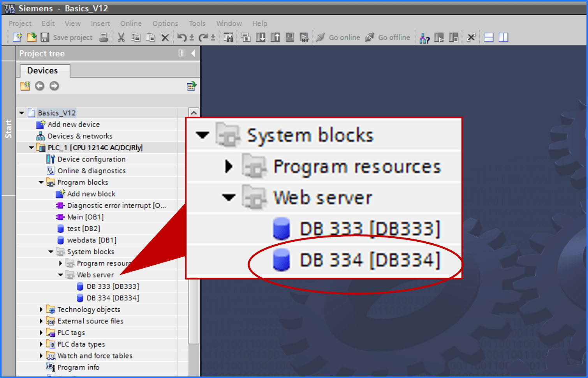This screenshot has height=378, width=588.
Task: Click Go online in the toolbar
Action: tap(338, 37)
